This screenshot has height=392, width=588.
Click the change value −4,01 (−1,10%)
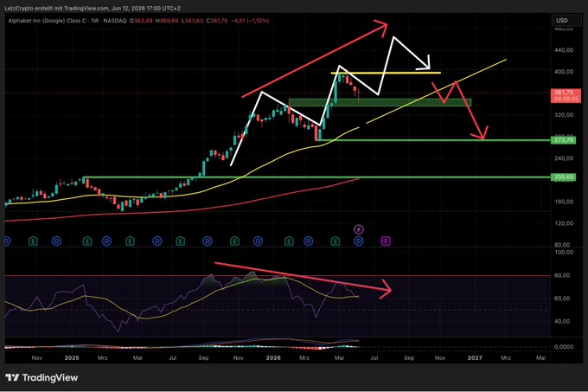tap(250, 21)
